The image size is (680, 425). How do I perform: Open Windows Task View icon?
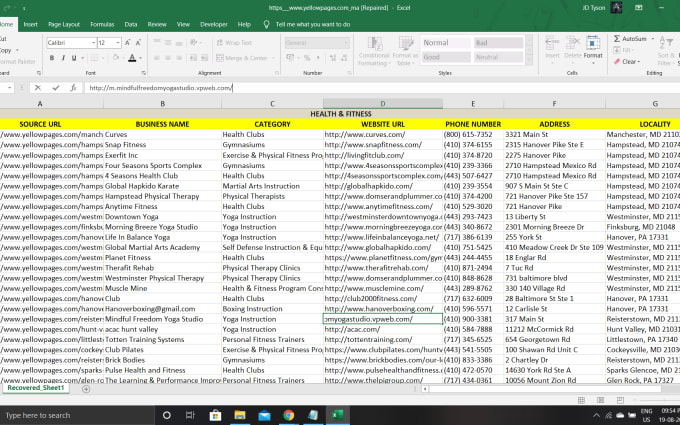pos(190,415)
